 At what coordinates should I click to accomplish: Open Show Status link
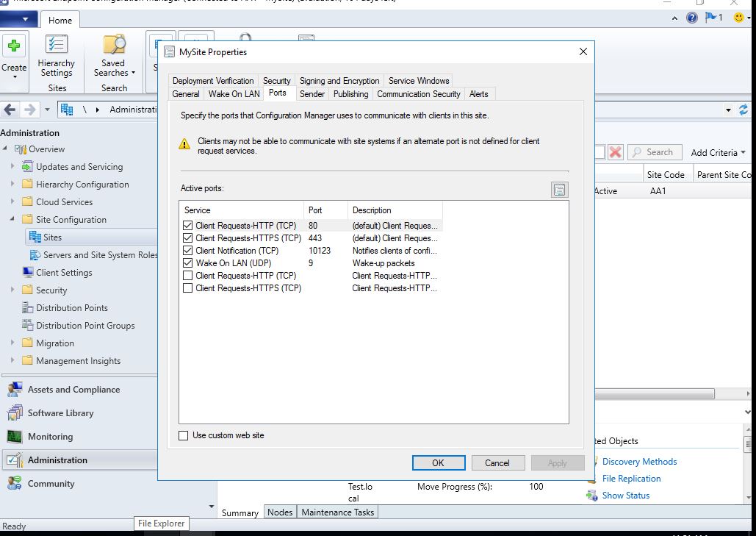[x=626, y=496]
